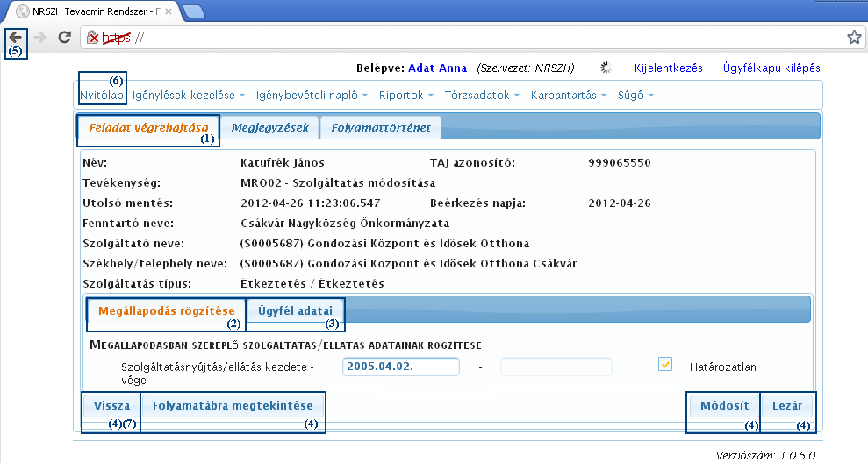This screenshot has width=868, height=463.
Task: Close the NRSZH Tevadmin browser tab
Action: (x=169, y=11)
